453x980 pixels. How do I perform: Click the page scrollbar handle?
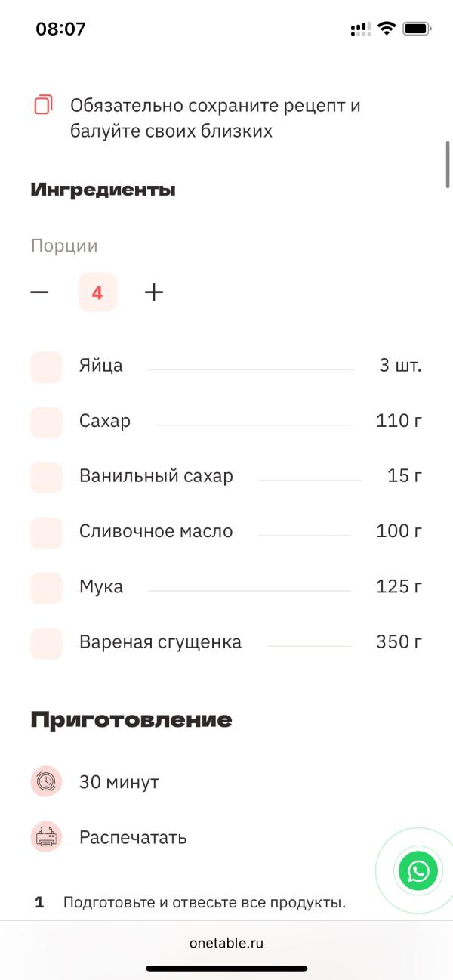tap(448, 164)
